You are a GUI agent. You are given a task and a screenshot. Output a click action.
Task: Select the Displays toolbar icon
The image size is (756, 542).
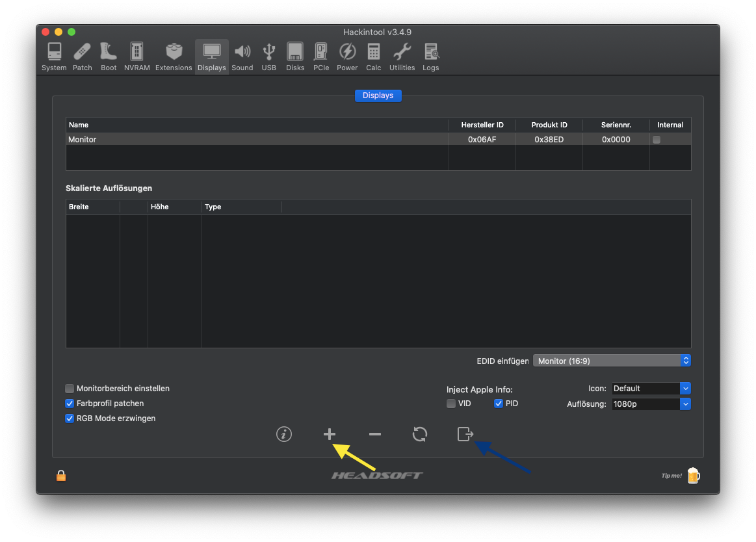212,57
